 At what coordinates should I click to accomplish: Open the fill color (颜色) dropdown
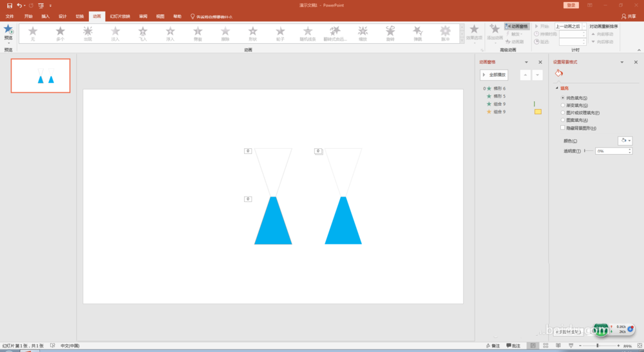click(x=625, y=141)
